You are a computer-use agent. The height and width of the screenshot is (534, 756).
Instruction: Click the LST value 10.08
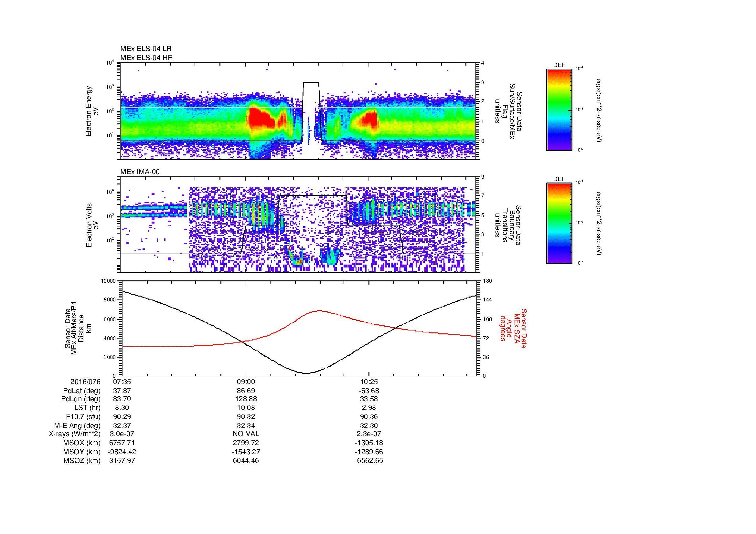click(246, 408)
